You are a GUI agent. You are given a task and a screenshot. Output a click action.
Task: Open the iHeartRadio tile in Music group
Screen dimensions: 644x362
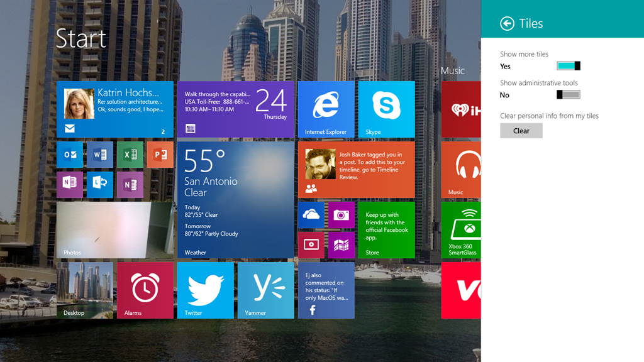click(x=461, y=109)
